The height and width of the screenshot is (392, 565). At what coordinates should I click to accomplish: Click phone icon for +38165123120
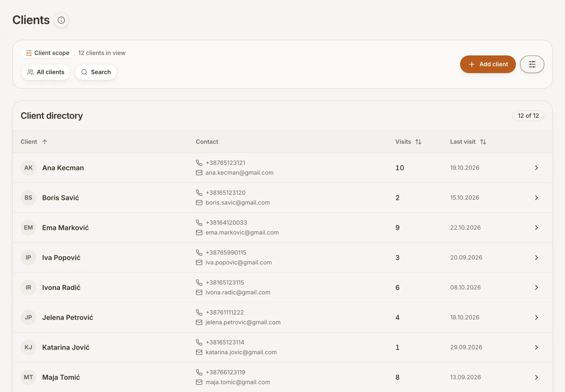pyautogui.click(x=199, y=193)
